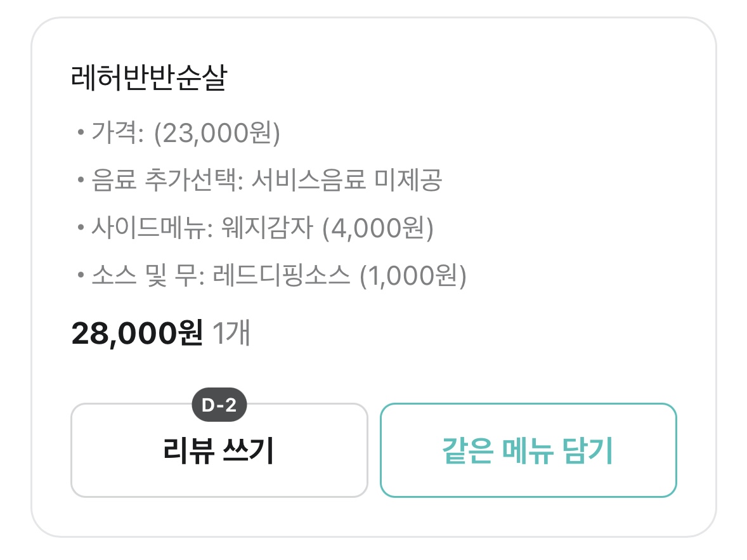The image size is (747, 560).
Task: Click the 1개 quantity text
Action: click(231, 334)
